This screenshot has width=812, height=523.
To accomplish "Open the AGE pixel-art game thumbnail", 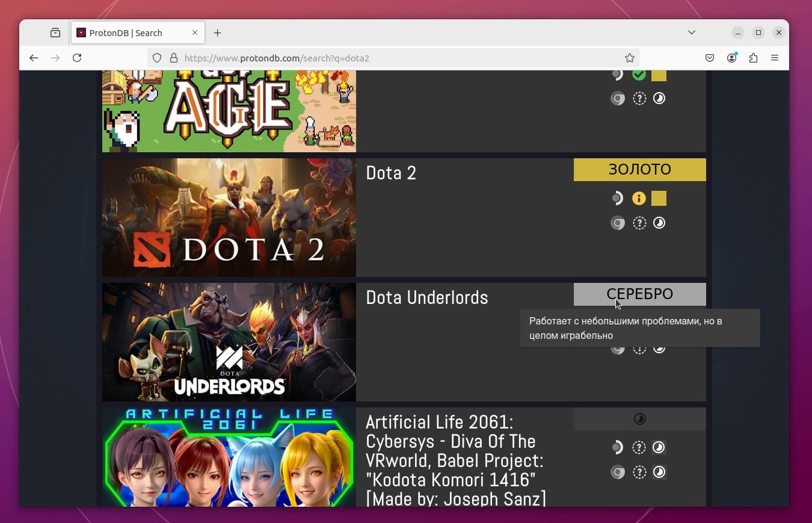I will pyautogui.click(x=229, y=111).
